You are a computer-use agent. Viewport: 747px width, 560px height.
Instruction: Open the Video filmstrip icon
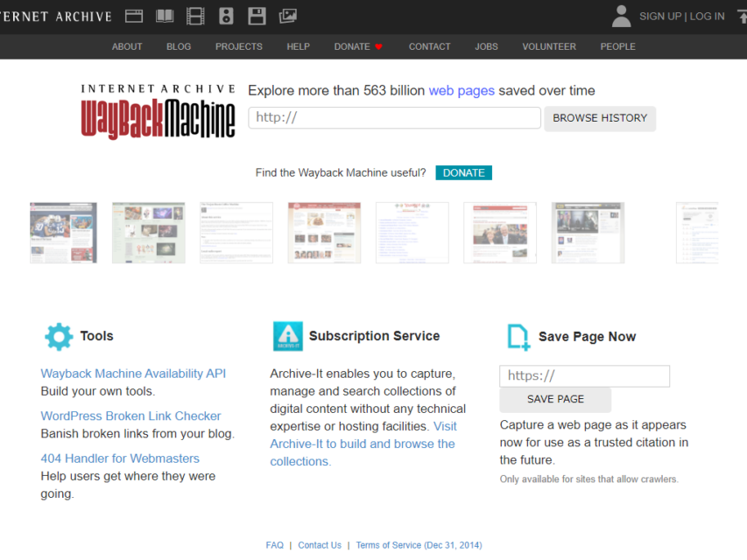tap(195, 17)
